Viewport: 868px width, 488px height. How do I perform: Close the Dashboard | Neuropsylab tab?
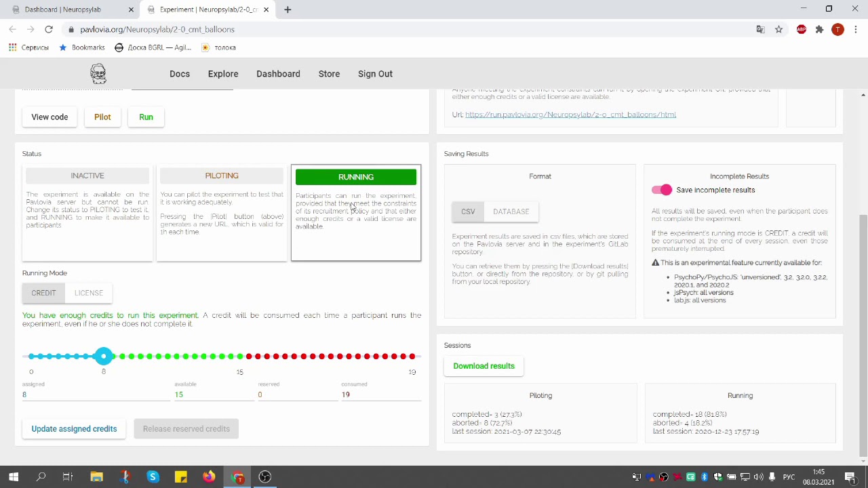[132, 9]
